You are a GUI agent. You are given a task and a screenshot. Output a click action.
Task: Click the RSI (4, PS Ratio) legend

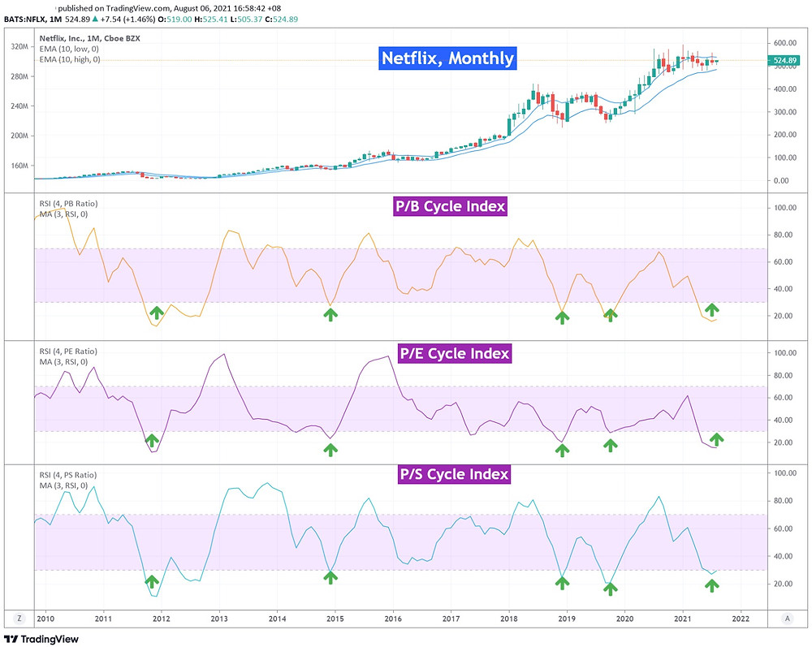click(68, 475)
